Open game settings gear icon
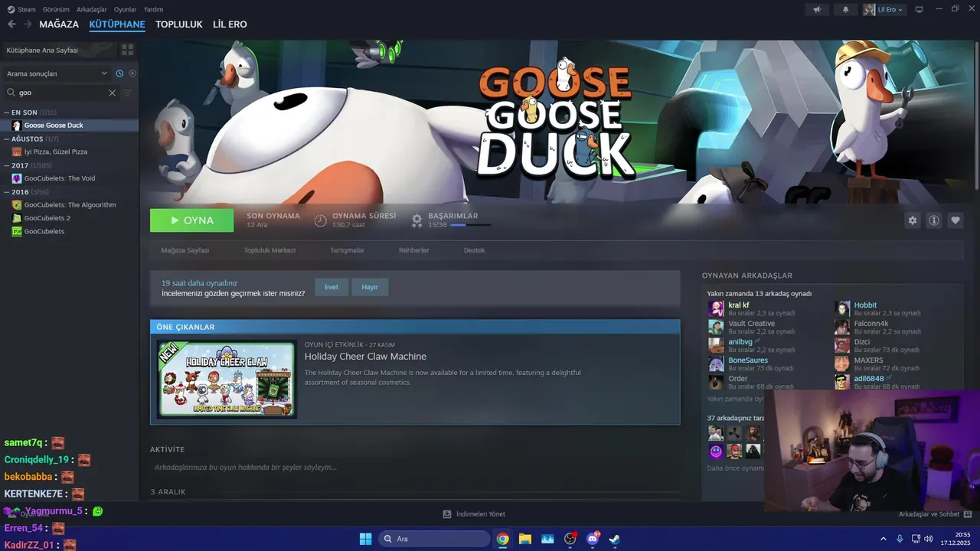The height and width of the screenshot is (551, 980). tap(913, 220)
